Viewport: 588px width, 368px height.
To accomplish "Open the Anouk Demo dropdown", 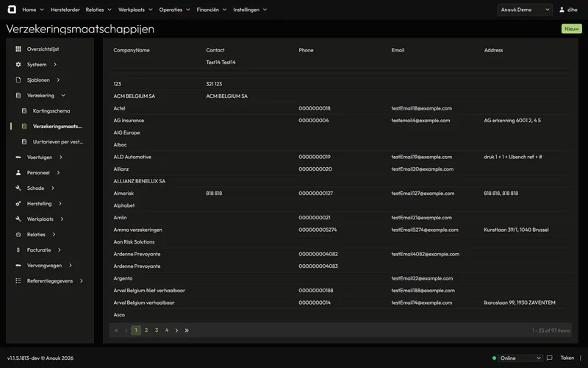I will [x=525, y=10].
